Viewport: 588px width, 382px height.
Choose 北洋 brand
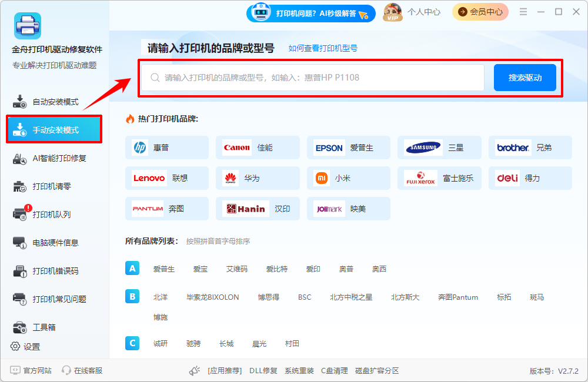[161, 297]
